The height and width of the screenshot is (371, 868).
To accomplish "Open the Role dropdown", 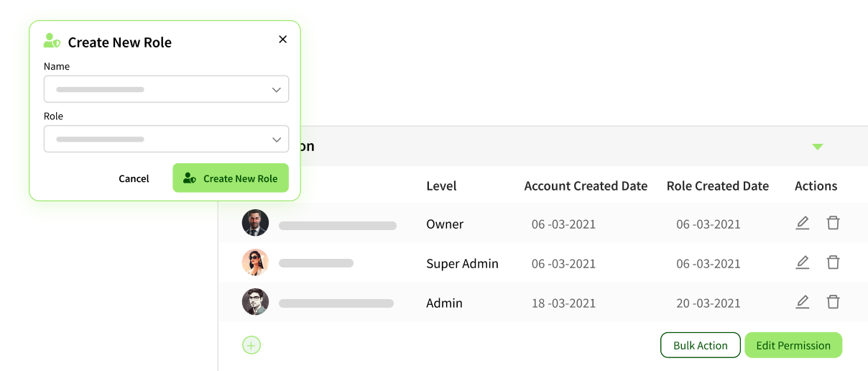I will pyautogui.click(x=166, y=139).
